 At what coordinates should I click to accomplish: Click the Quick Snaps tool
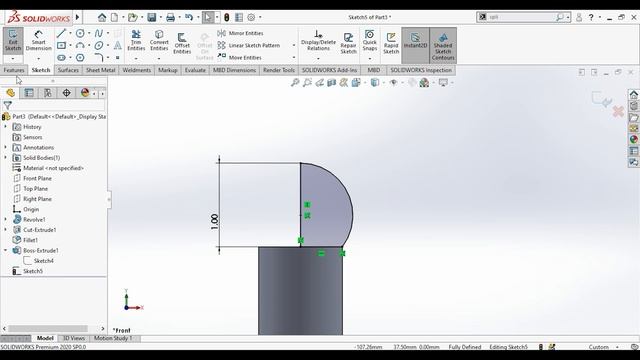[369, 40]
